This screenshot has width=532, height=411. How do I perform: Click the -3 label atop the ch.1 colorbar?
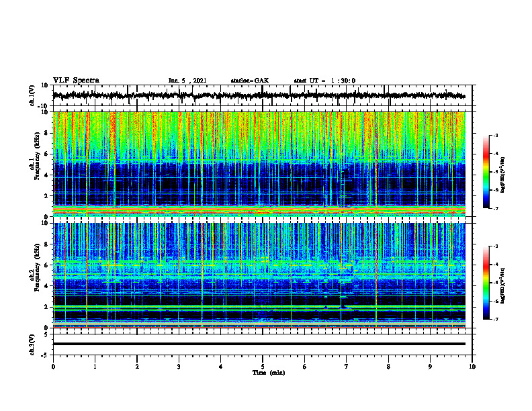(x=496, y=135)
